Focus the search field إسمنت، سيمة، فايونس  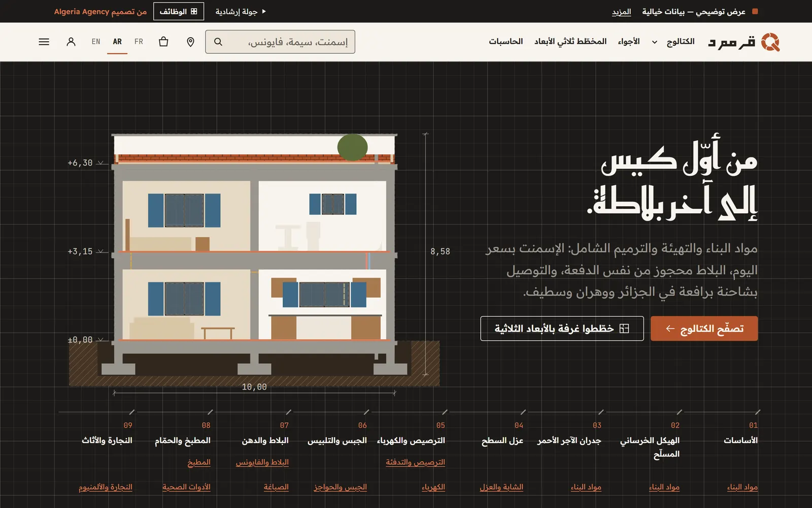[x=280, y=42]
